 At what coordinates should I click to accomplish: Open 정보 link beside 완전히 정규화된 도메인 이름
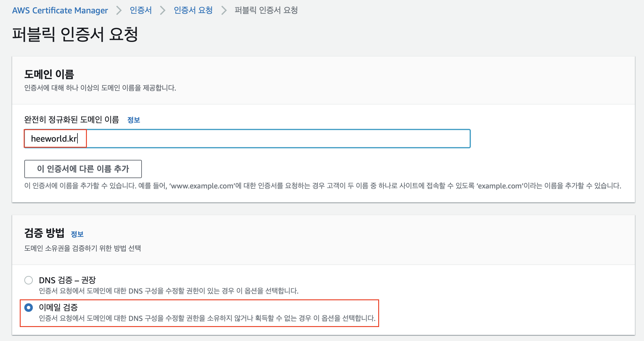click(x=134, y=120)
